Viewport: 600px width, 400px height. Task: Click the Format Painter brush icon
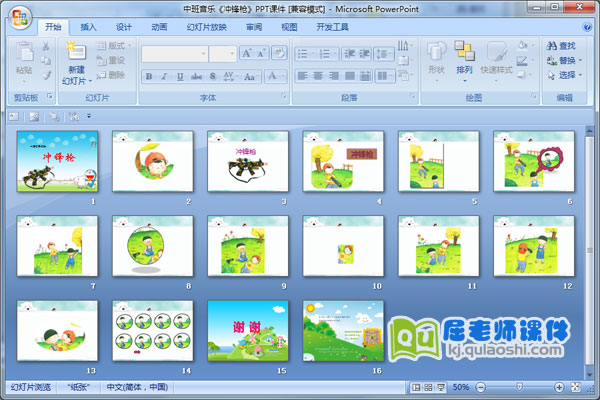click(x=46, y=75)
